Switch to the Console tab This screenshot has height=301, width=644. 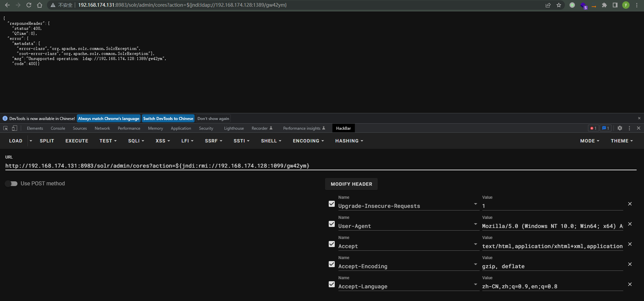(58, 128)
